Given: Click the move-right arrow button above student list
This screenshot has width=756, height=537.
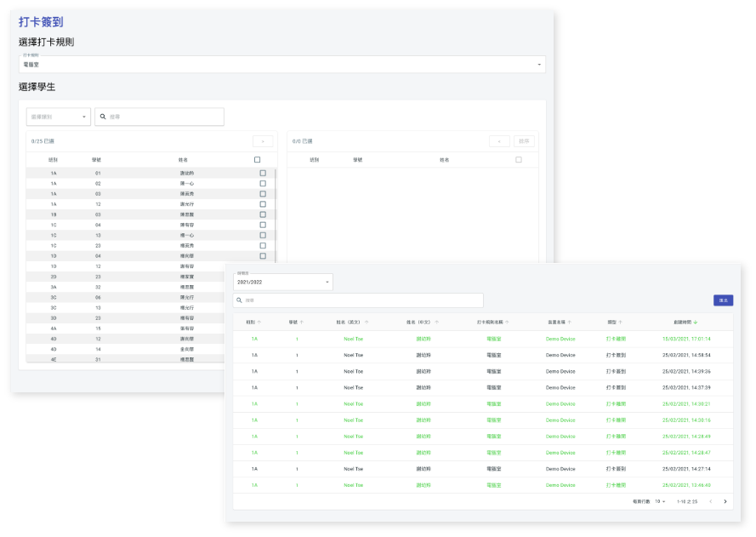Looking at the screenshot, I should pos(263,141).
